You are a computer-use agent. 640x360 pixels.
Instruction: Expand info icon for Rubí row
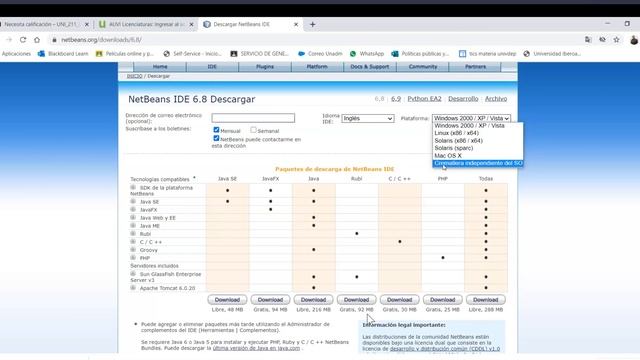133,233
